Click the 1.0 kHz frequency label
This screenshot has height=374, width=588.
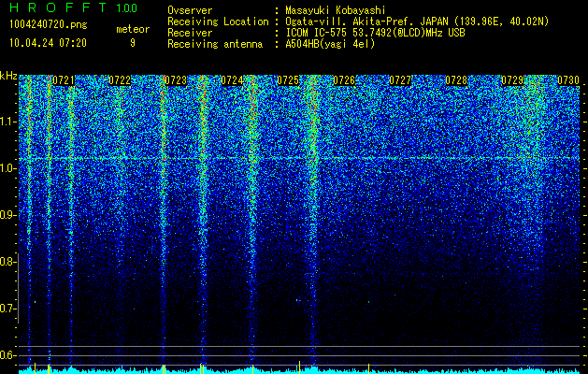[7, 168]
